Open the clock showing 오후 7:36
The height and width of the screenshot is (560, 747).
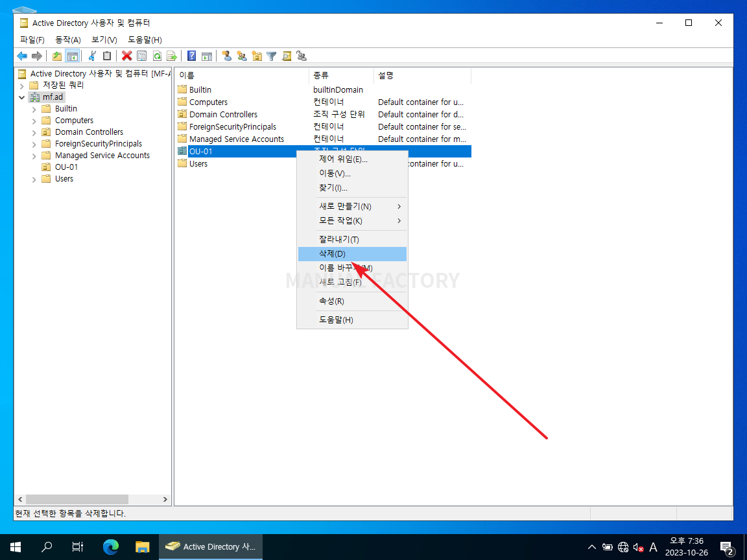[686, 546]
